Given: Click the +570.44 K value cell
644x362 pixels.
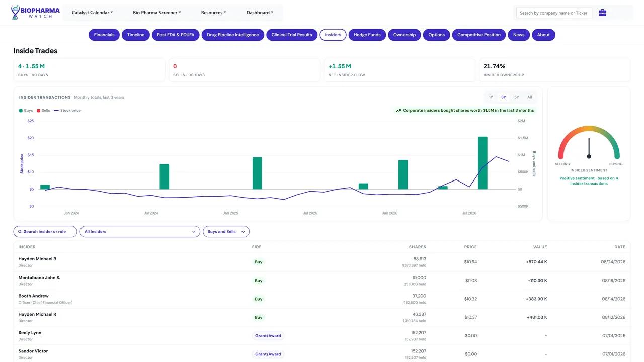Looking at the screenshot, I should click(536, 262).
